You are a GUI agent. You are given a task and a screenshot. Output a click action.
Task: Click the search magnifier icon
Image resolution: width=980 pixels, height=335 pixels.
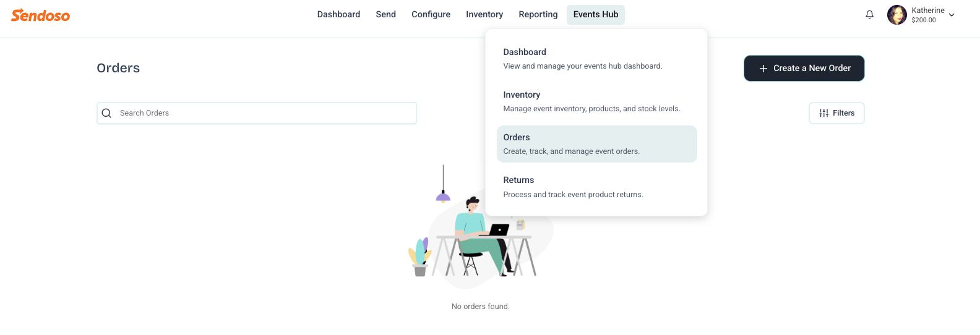tap(106, 113)
